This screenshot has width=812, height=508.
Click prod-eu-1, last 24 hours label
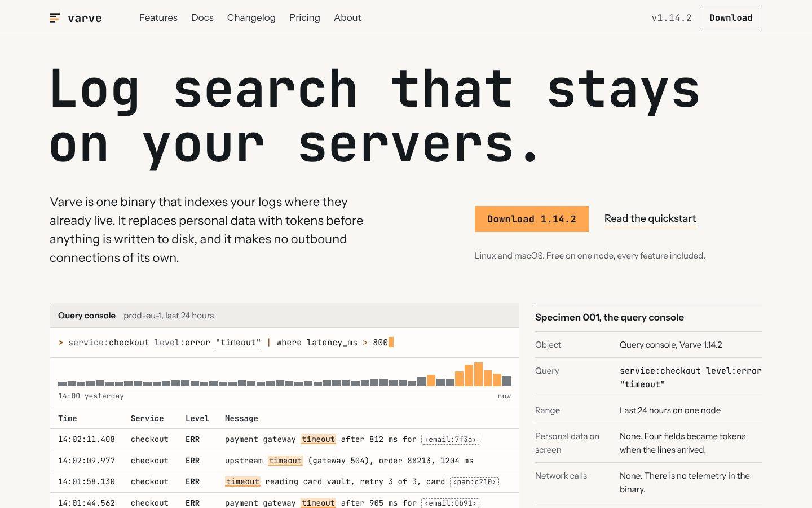coord(169,316)
